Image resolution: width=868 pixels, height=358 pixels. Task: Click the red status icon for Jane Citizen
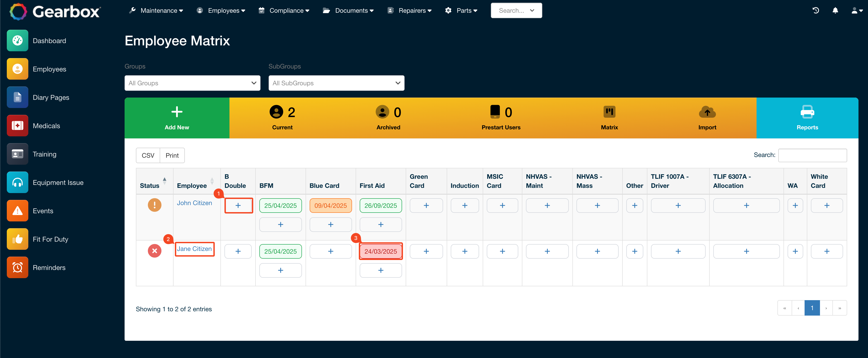point(154,251)
